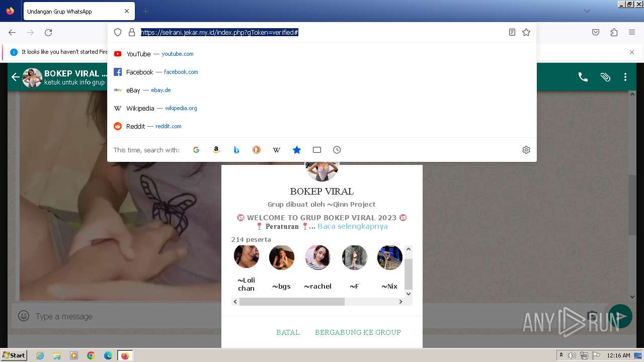Select member ~rachel avatar
The width and height of the screenshot is (644, 362).
pos(318,257)
